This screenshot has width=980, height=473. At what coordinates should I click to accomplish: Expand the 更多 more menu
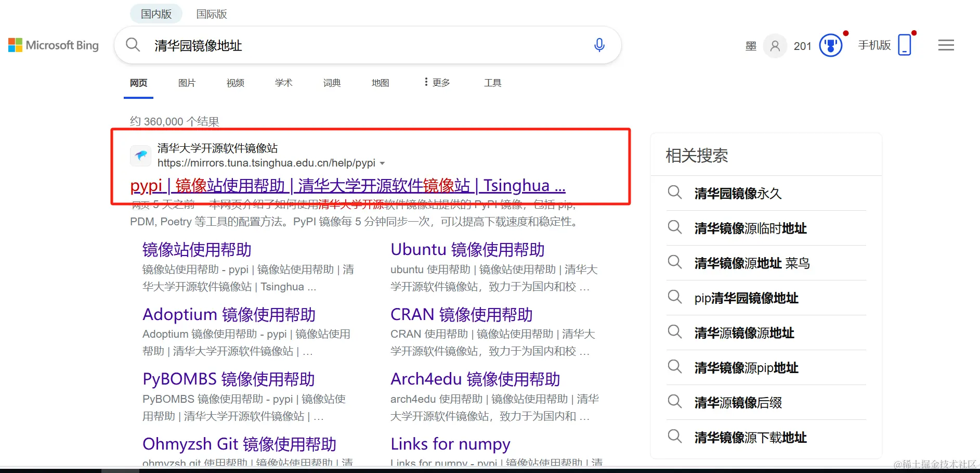coord(437,83)
